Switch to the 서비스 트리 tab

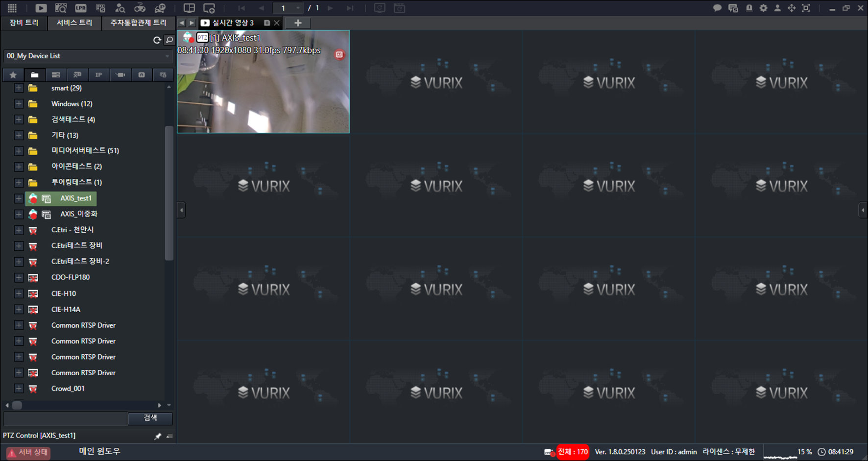tap(74, 23)
